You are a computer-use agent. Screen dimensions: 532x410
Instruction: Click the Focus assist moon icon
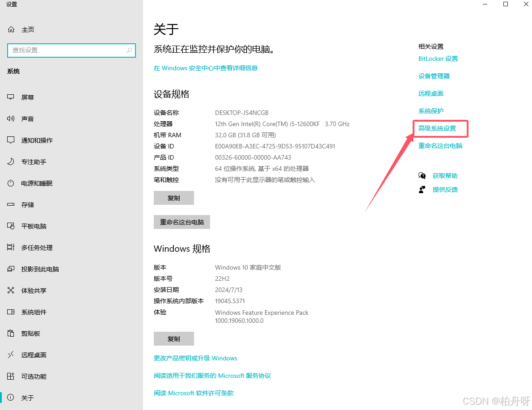(11, 161)
